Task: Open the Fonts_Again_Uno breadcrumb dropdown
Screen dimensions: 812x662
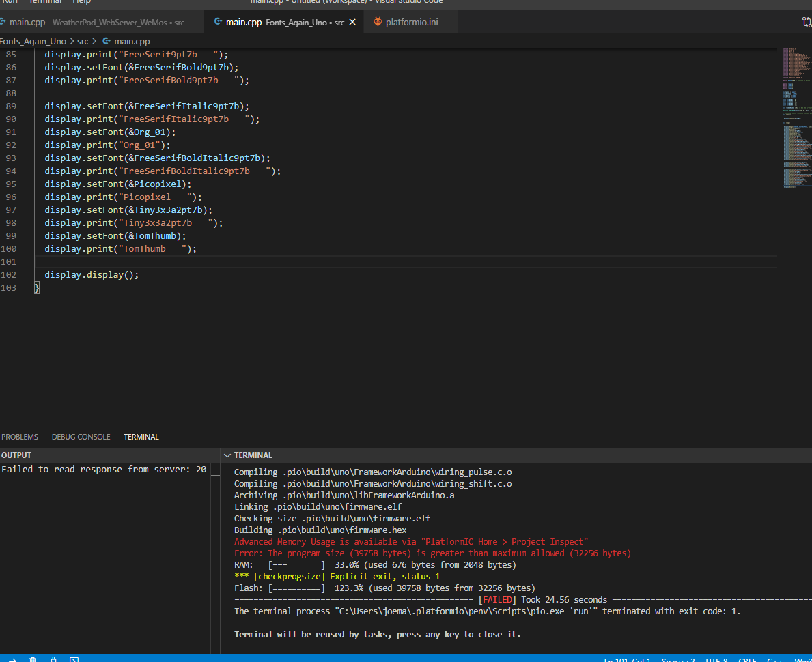Action: pyautogui.click(x=33, y=42)
